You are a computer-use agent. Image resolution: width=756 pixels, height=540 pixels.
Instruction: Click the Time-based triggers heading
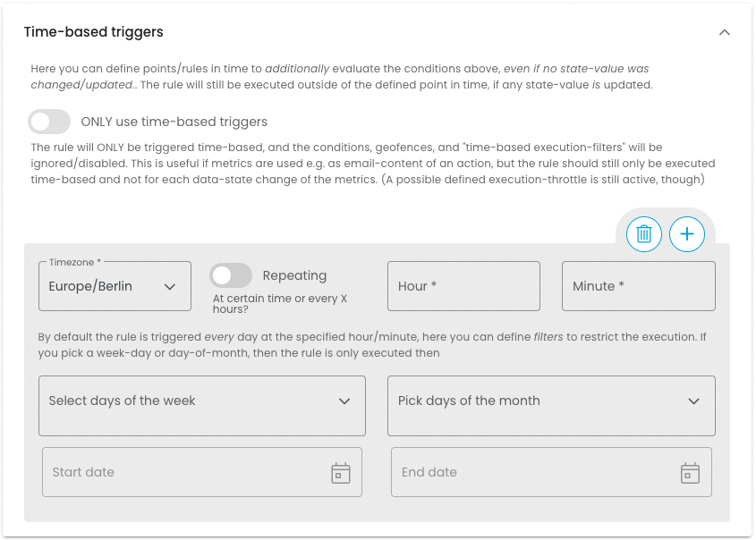[94, 32]
